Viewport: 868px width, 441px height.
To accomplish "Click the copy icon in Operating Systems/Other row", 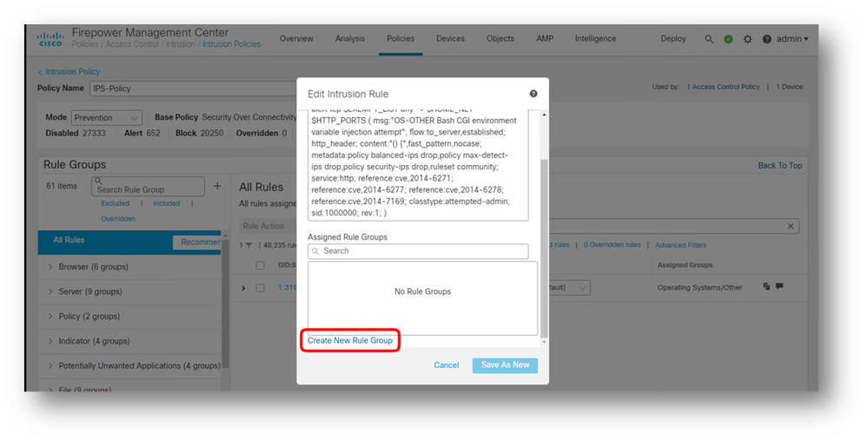I will click(766, 286).
